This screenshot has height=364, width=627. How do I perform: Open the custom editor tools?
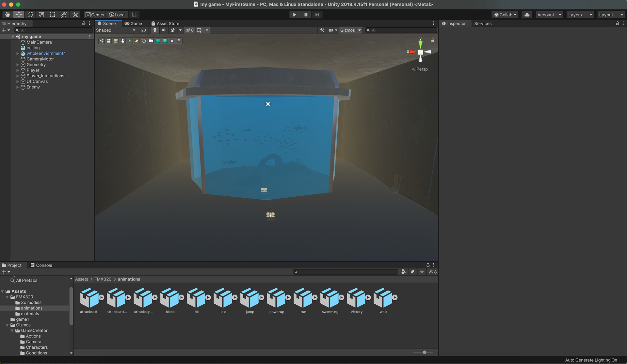coord(75,15)
